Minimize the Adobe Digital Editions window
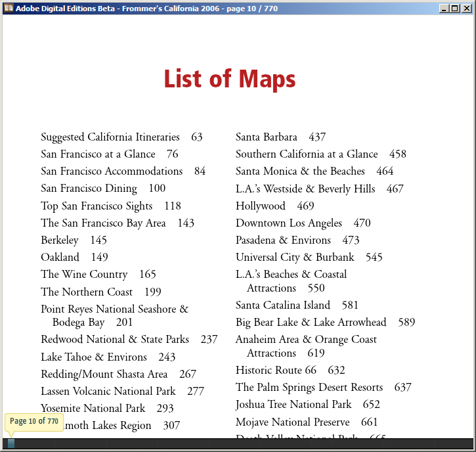The height and width of the screenshot is (452, 476). [x=444, y=9]
